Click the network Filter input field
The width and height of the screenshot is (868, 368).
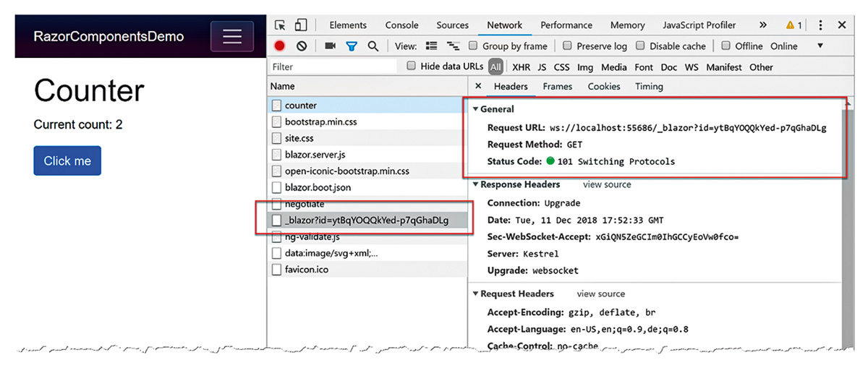[x=333, y=67]
